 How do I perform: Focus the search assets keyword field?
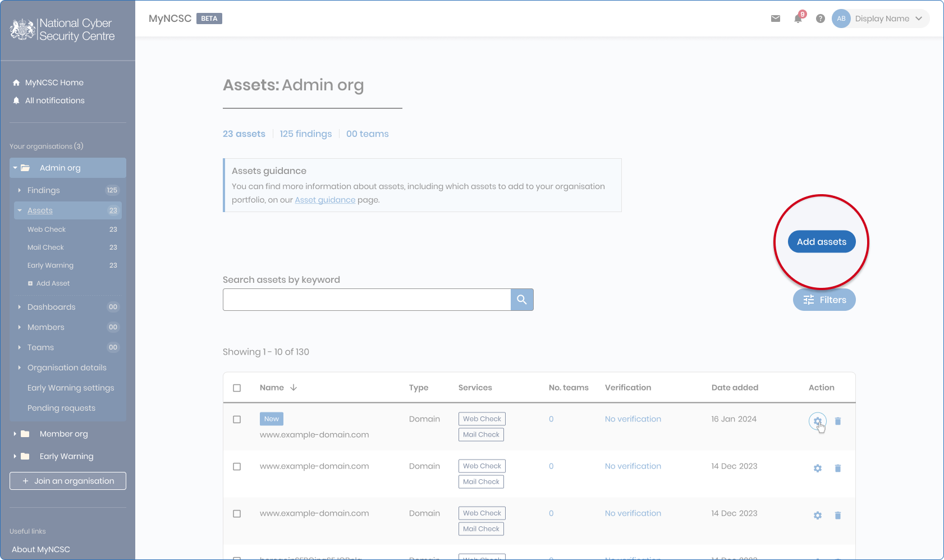click(367, 300)
